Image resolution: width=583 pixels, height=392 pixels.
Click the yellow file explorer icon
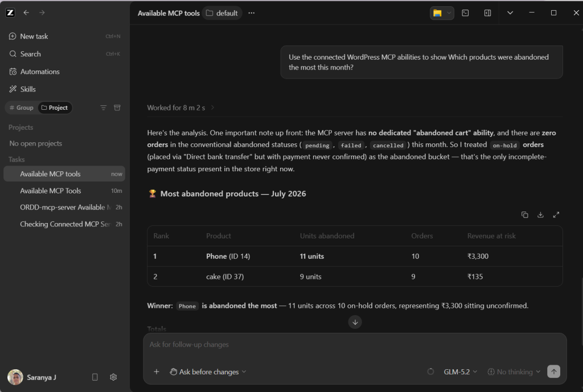pos(437,13)
